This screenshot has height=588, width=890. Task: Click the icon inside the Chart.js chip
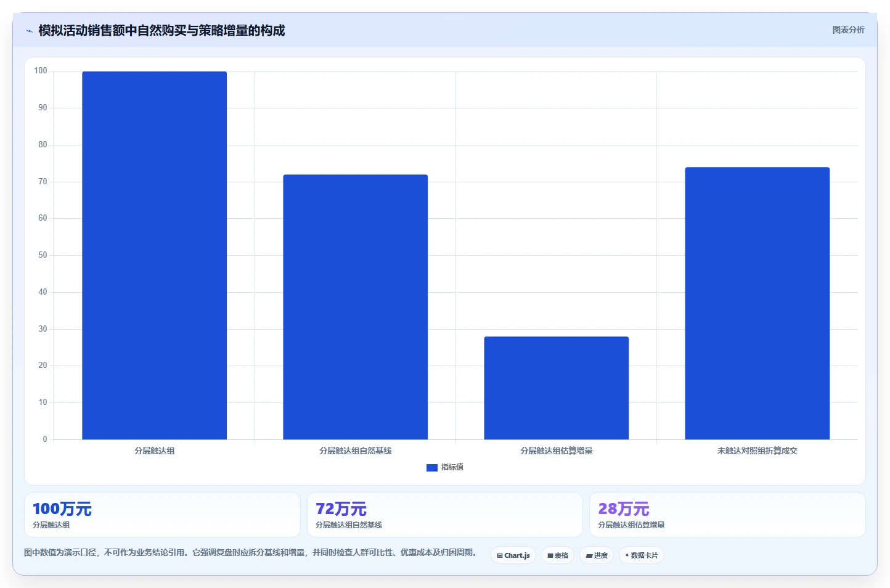[500, 556]
